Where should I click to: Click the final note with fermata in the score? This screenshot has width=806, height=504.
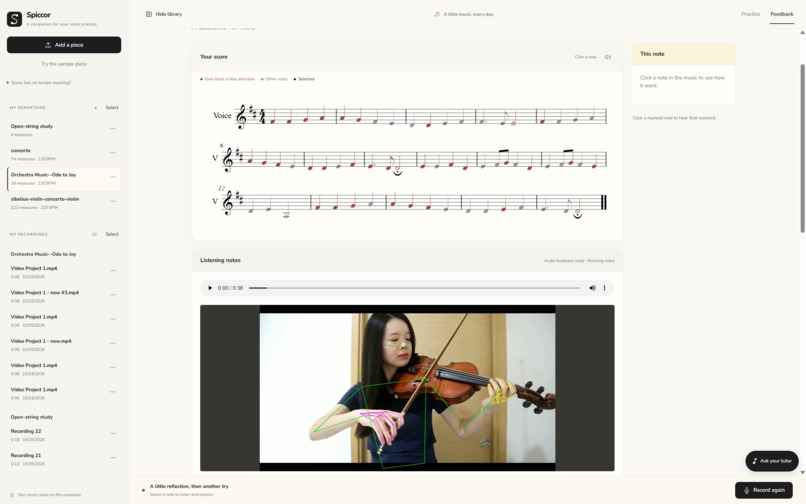click(577, 211)
